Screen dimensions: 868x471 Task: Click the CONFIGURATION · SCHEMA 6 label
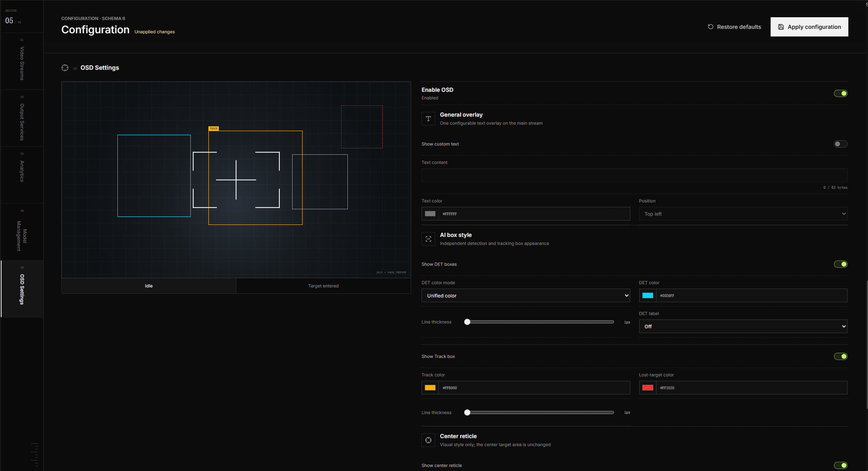point(93,18)
